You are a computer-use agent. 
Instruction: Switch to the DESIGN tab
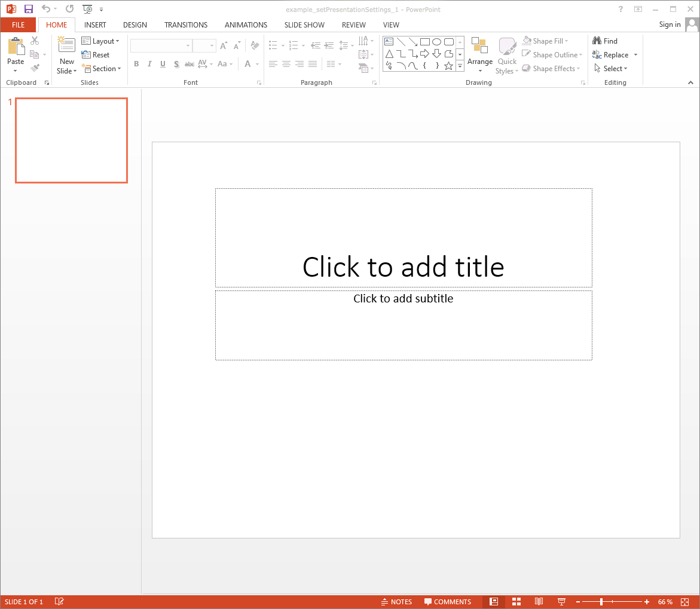(x=135, y=25)
